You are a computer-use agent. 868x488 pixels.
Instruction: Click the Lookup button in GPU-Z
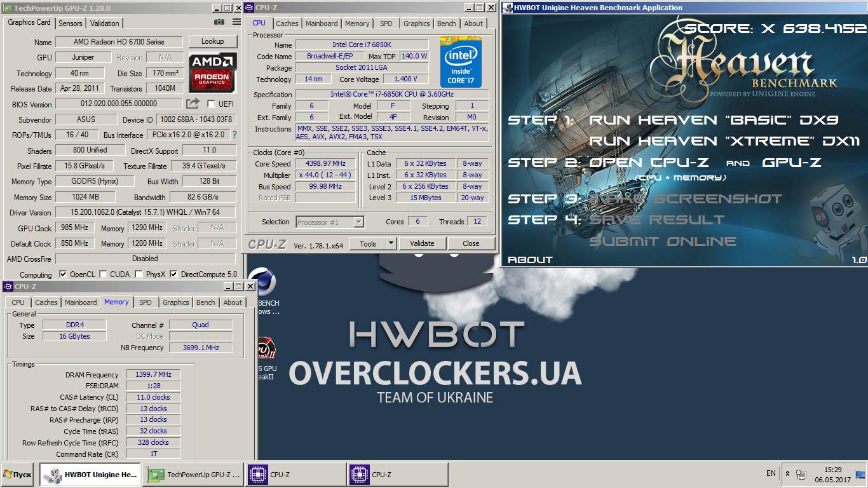[x=213, y=41]
